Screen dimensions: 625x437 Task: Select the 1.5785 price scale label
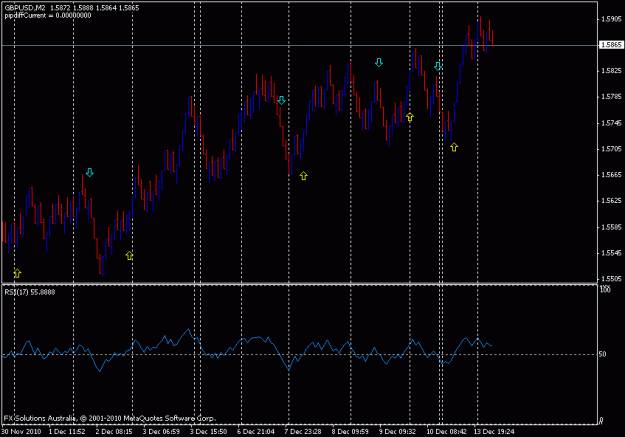[x=611, y=96]
